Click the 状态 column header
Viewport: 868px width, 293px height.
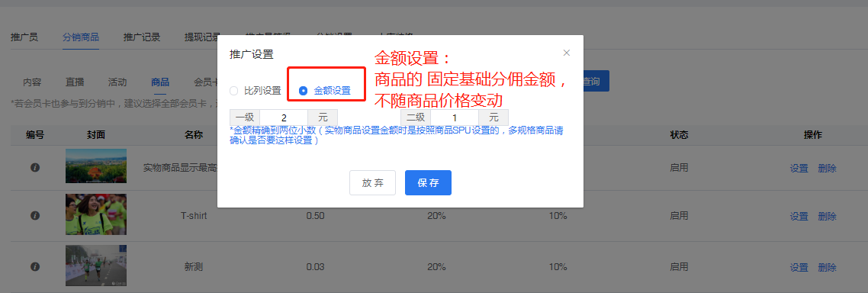pyautogui.click(x=680, y=134)
